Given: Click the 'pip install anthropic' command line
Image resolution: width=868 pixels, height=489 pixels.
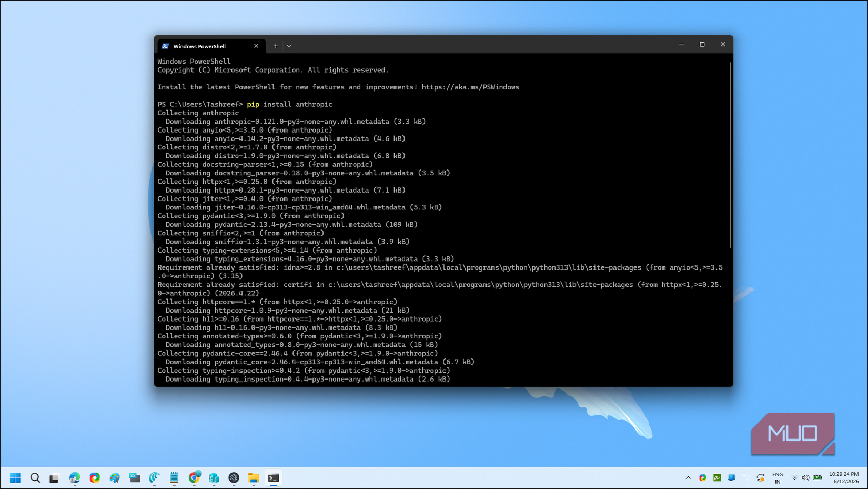Looking at the screenshot, I should click(x=290, y=104).
